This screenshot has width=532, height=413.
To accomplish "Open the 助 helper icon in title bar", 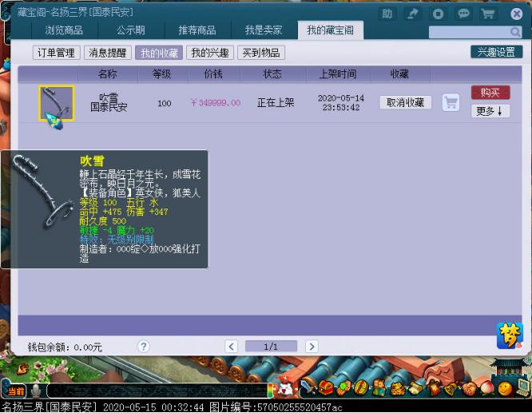I will pos(387,14).
